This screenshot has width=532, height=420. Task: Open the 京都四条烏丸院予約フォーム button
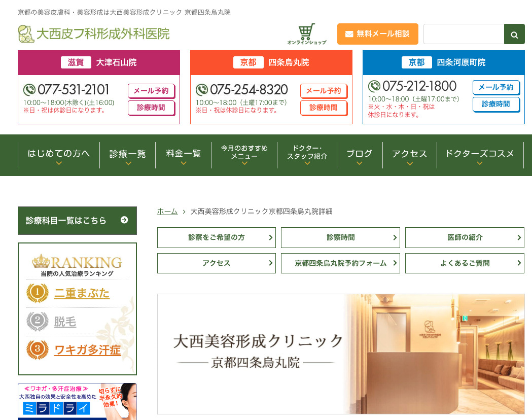(x=340, y=263)
